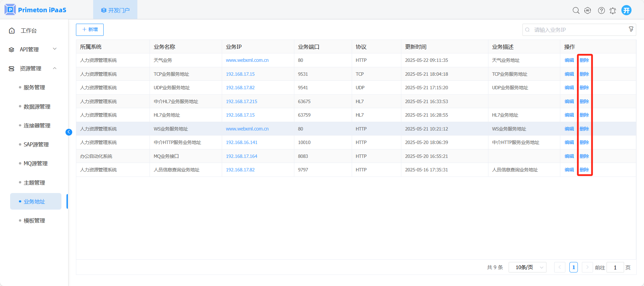Open the AI assistant icon
Screen dimensions: 644x286
point(588,10)
